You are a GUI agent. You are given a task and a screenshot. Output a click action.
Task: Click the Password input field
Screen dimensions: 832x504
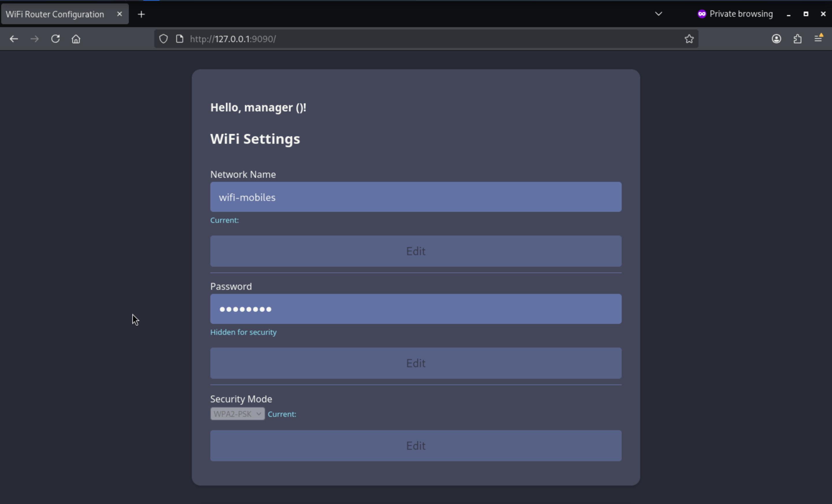click(x=416, y=309)
